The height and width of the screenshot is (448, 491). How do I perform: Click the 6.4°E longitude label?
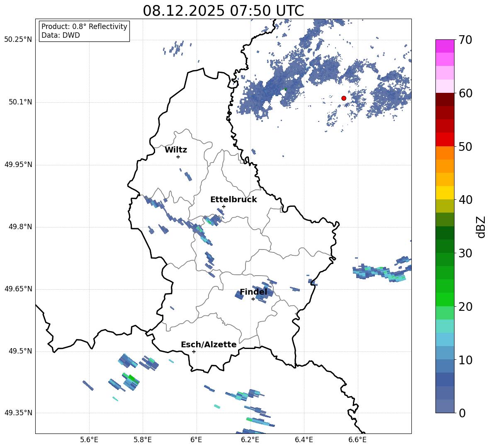(x=304, y=440)
